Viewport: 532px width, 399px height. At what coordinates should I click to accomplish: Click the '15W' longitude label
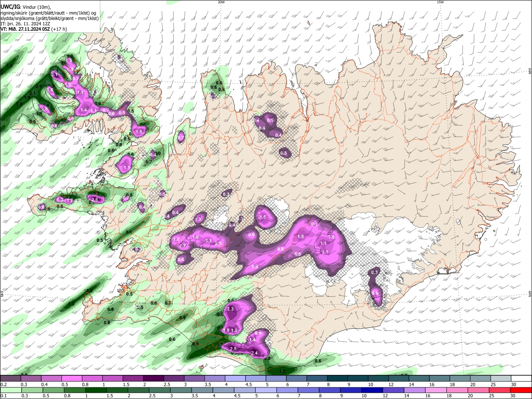440,2
